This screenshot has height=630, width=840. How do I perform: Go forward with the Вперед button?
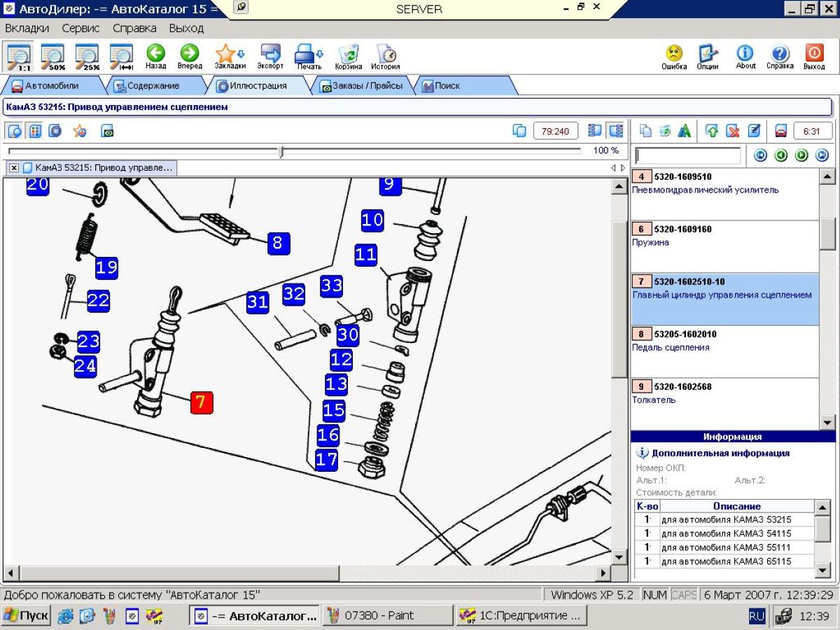tap(190, 56)
